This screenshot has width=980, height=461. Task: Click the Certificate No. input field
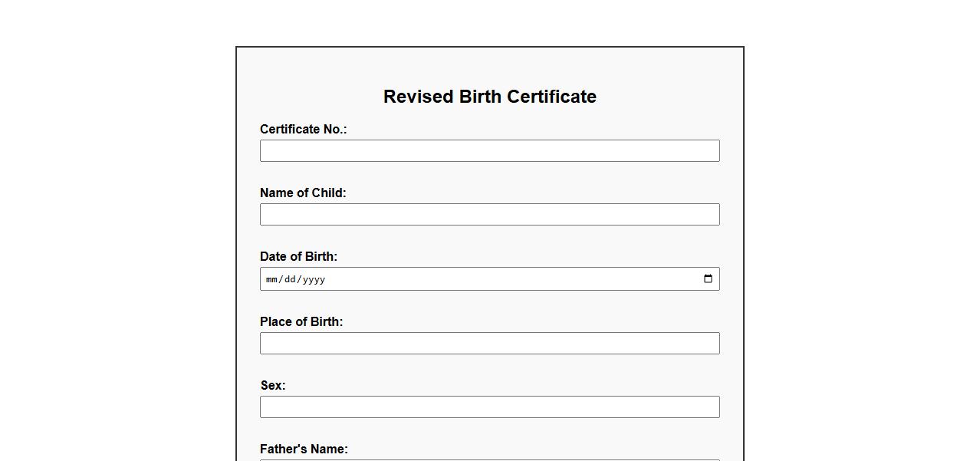click(489, 151)
